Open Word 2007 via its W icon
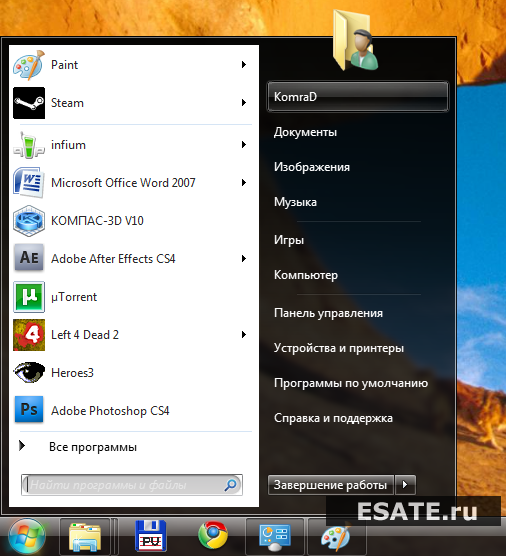 pyautogui.click(x=29, y=183)
